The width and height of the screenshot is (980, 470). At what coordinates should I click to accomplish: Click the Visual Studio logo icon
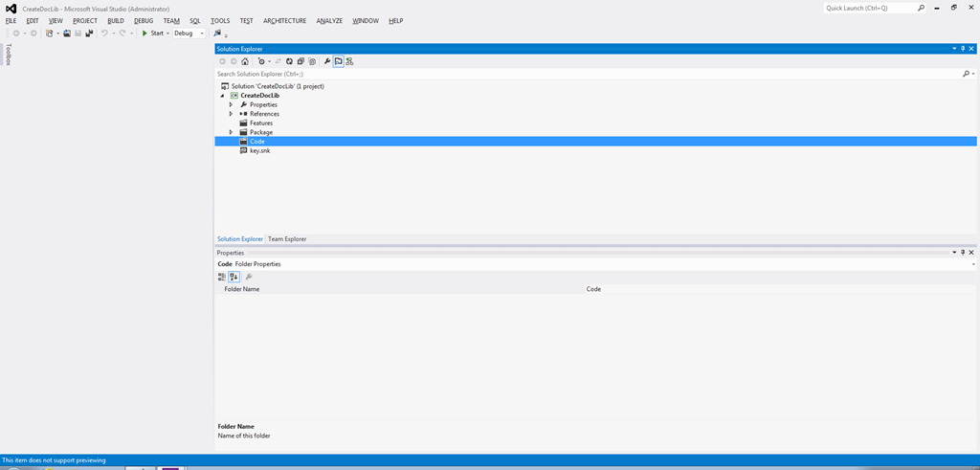[x=11, y=9]
